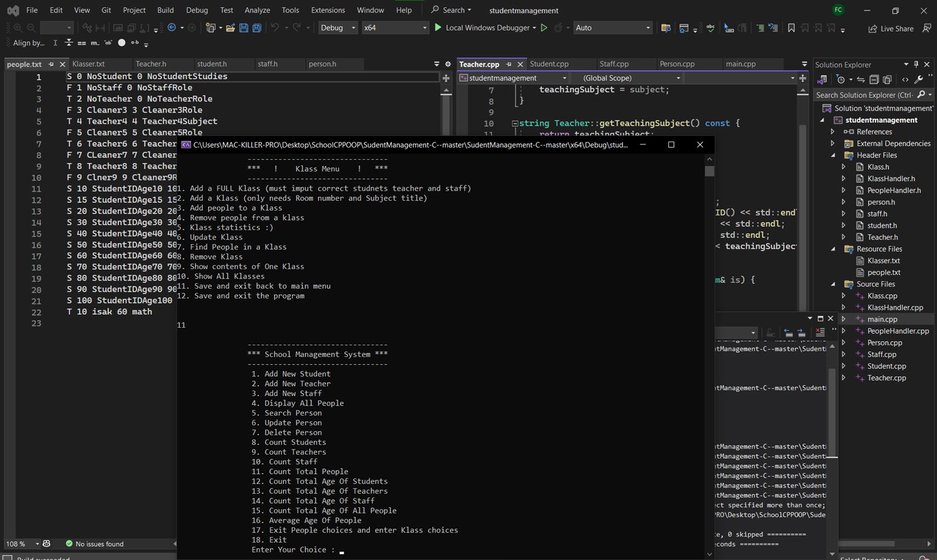
Task: Expand External Dependencies node
Action: coord(833,143)
